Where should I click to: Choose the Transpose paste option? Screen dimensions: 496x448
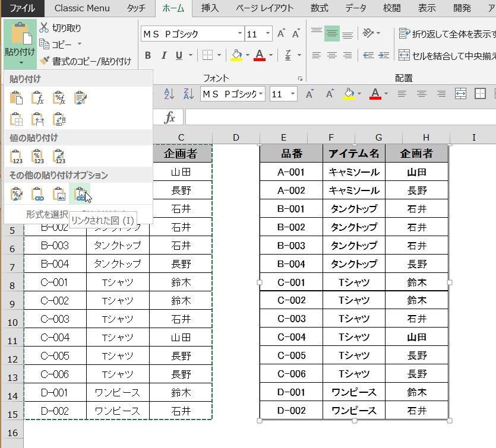point(59,120)
